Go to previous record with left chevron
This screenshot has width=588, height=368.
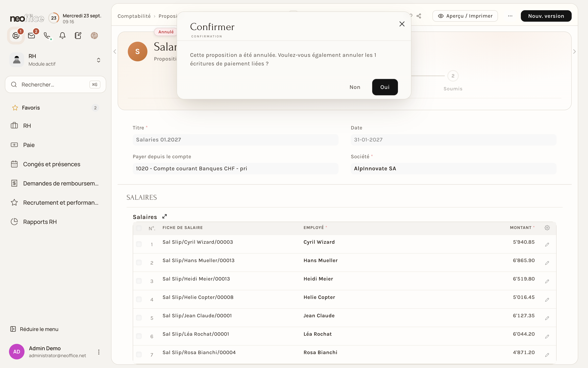tap(115, 52)
